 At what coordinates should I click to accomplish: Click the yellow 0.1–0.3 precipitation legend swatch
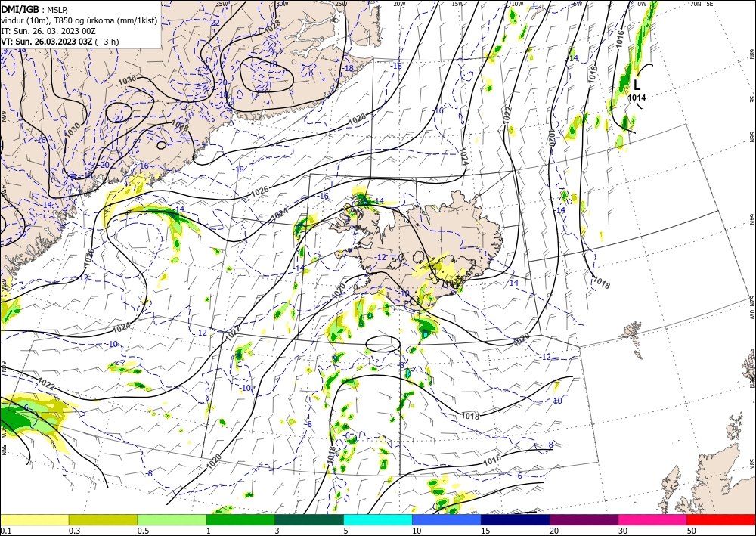pyautogui.click(x=34, y=519)
